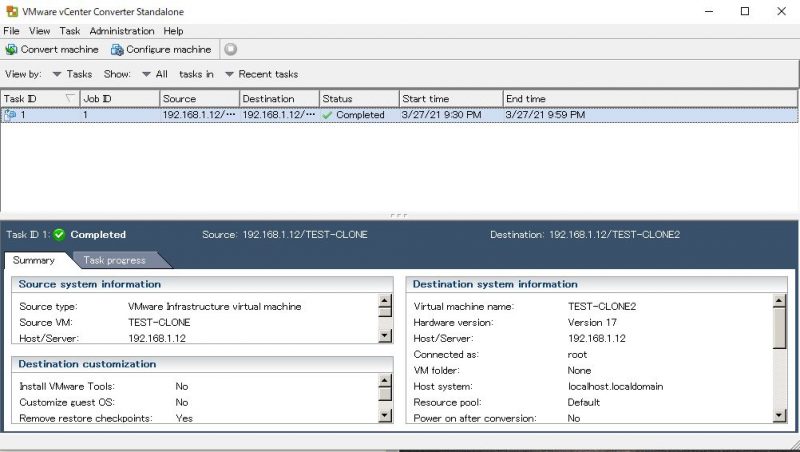The image size is (800, 452).
Task: Click the Customize guest OS label
Action: pos(67,402)
